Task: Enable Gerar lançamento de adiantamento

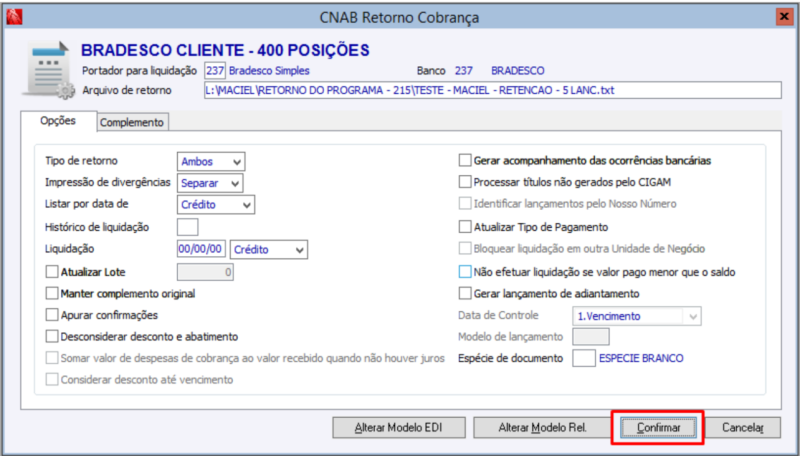Action: 465,293
